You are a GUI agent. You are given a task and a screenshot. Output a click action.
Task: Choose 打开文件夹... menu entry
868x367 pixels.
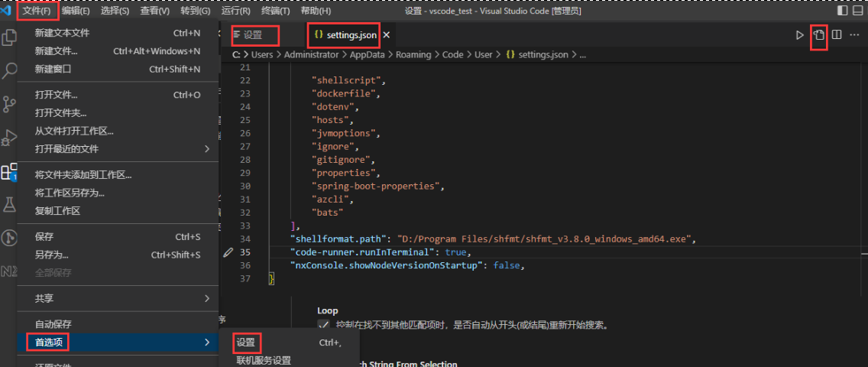(118, 113)
